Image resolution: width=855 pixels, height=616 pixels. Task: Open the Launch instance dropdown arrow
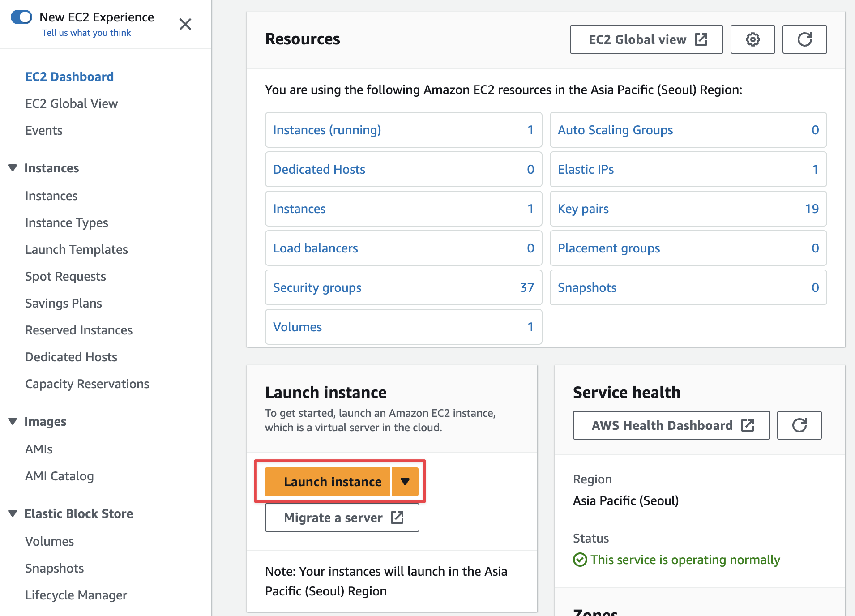(405, 482)
